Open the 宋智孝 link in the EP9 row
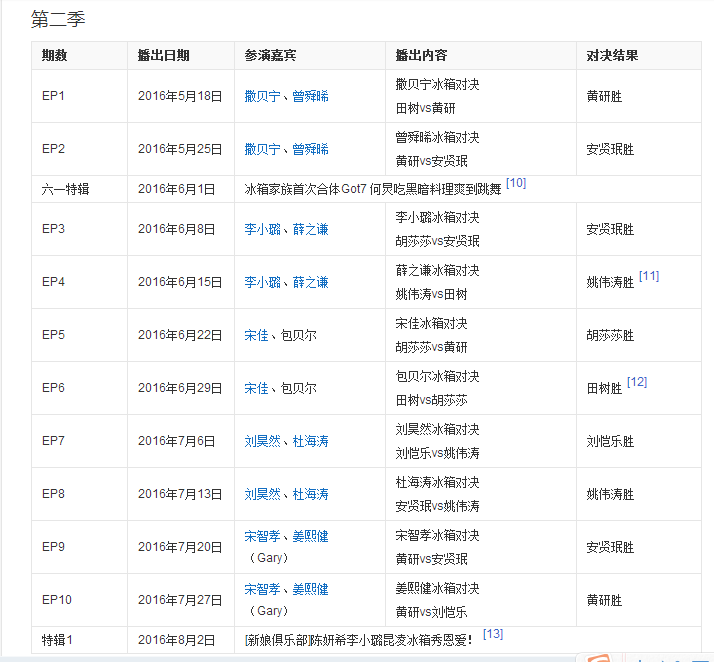Screen dimensions: 714x662 point(262,536)
